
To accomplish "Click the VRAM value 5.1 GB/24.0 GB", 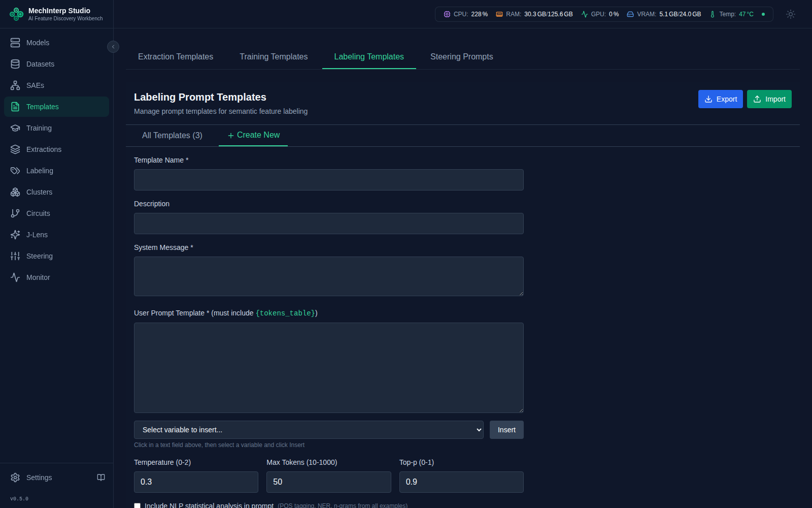I will (680, 14).
